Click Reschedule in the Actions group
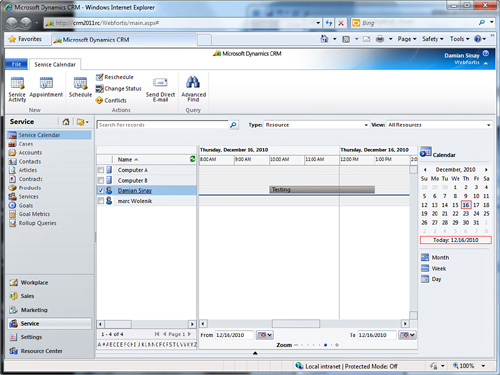Image resolution: width=500 pixels, height=375 pixels. click(x=115, y=77)
